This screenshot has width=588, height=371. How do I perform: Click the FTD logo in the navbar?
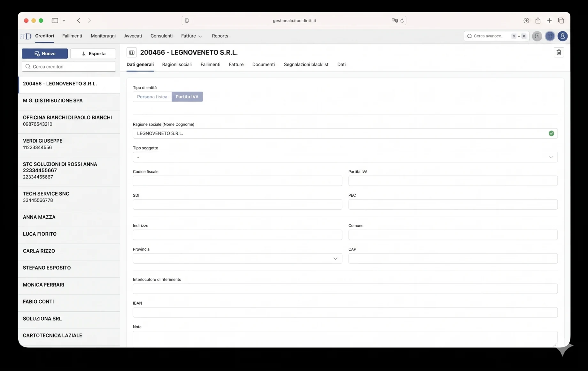coord(26,36)
